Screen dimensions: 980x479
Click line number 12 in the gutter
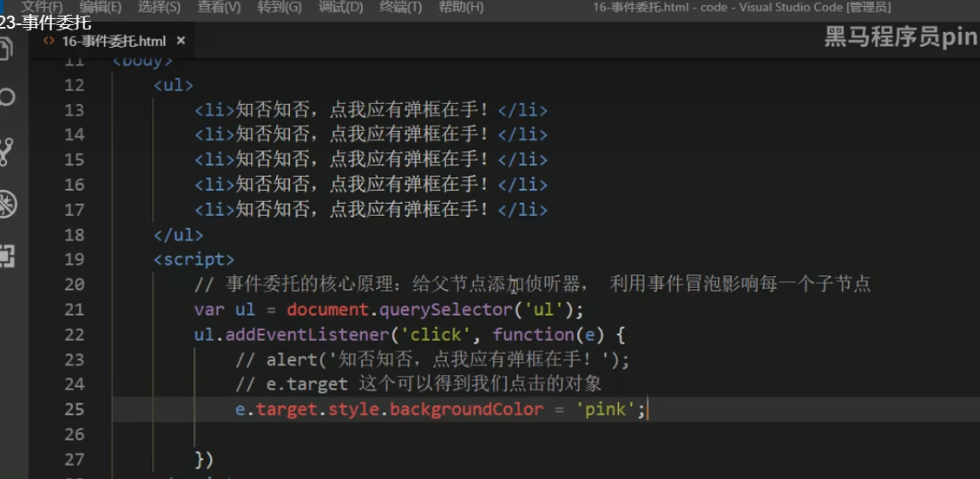click(74, 85)
